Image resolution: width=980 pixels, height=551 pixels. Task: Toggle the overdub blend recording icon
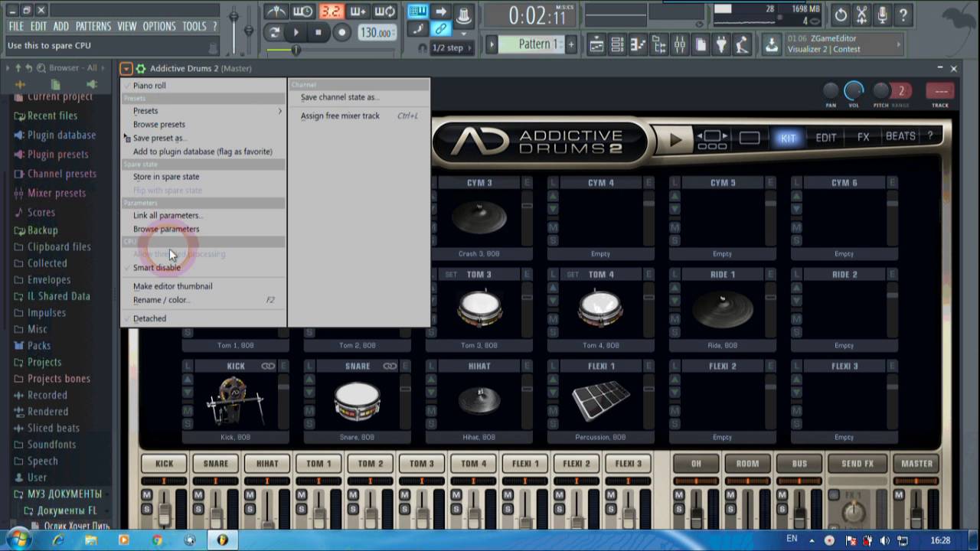[x=358, y=11]
